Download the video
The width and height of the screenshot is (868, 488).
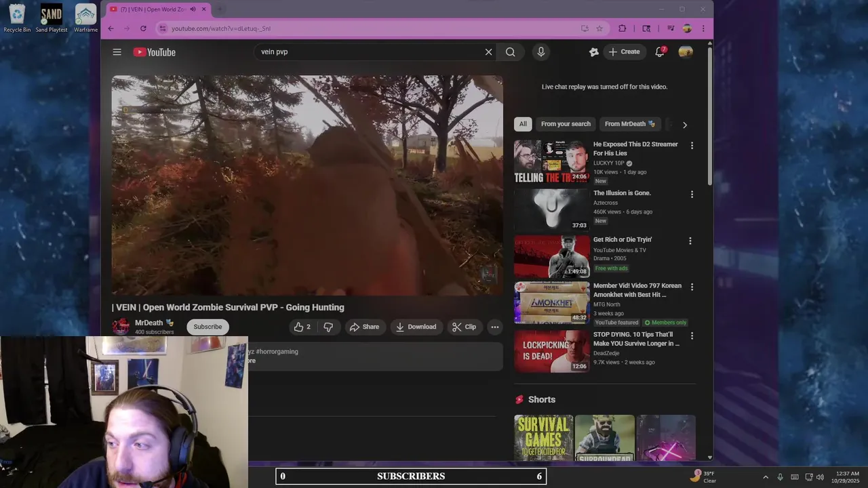click(x=416, y=327)
